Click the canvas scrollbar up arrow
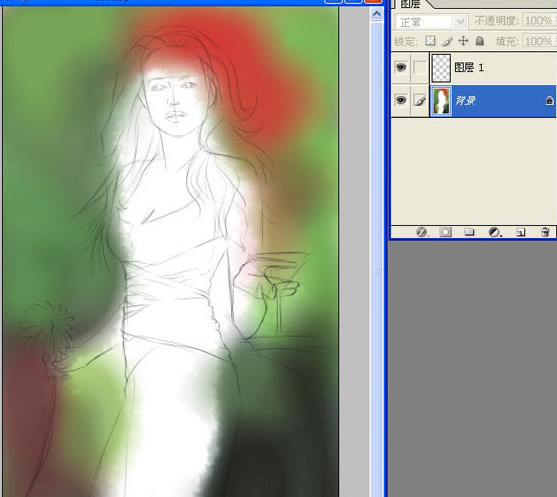This screenshot has height=497, width=557. click(377, 14)
